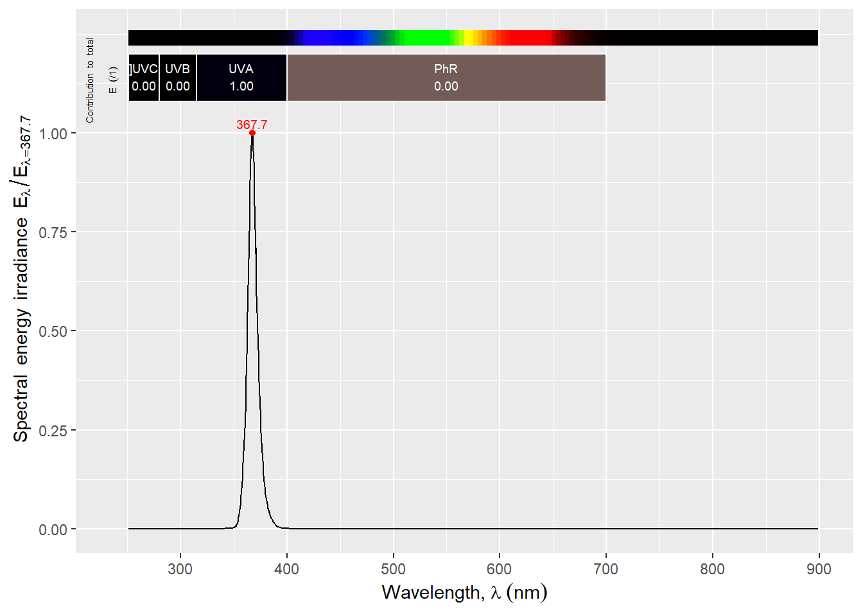Select the UVC waveband box
The width and height of the screenshot is (863, 616).
pyautogui.click(x=144, y=78)
